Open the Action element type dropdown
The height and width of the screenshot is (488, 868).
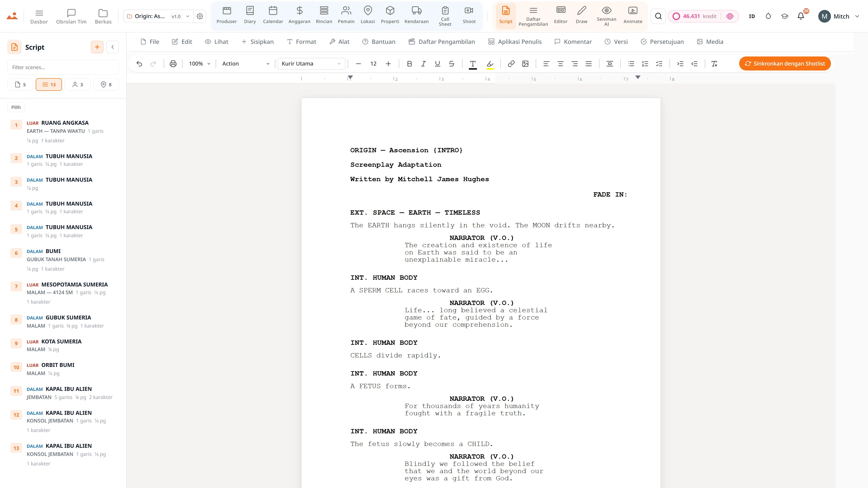(x=246, y=64)
